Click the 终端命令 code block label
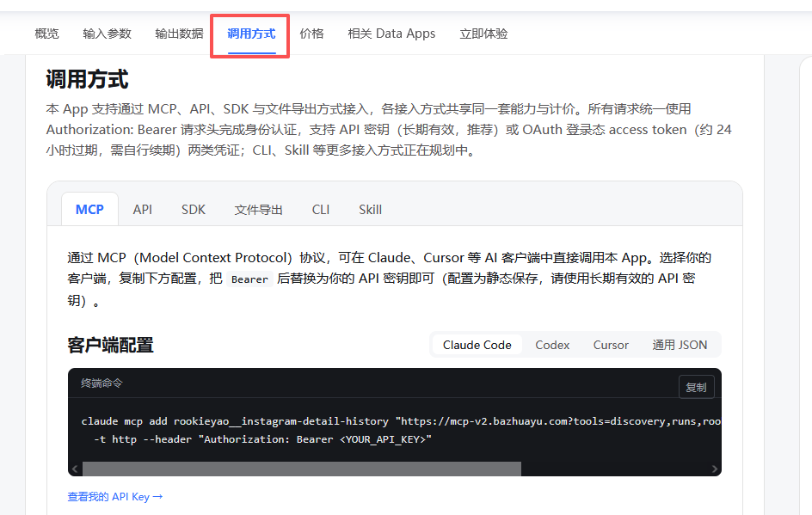The image size is (812, 515). click(x=101, y=383)
